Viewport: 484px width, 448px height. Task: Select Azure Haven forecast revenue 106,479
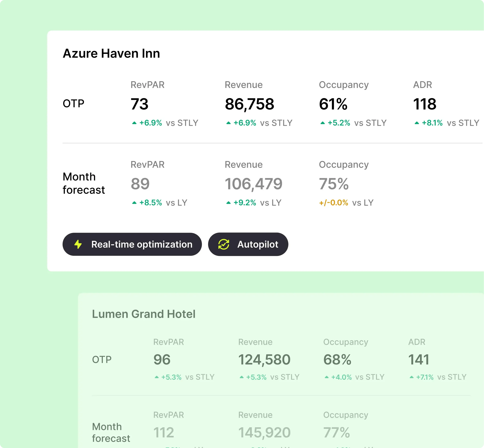click(254, 184)
